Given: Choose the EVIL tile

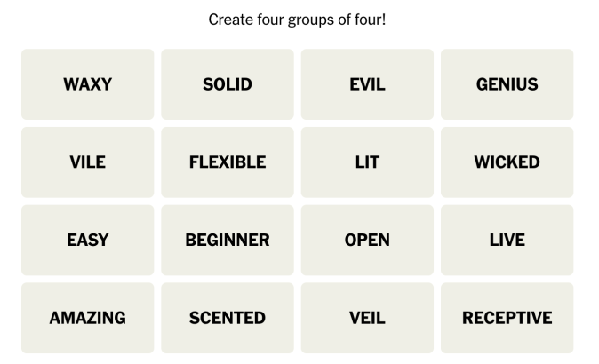Looking at the screenshot, I should (367, 84).
